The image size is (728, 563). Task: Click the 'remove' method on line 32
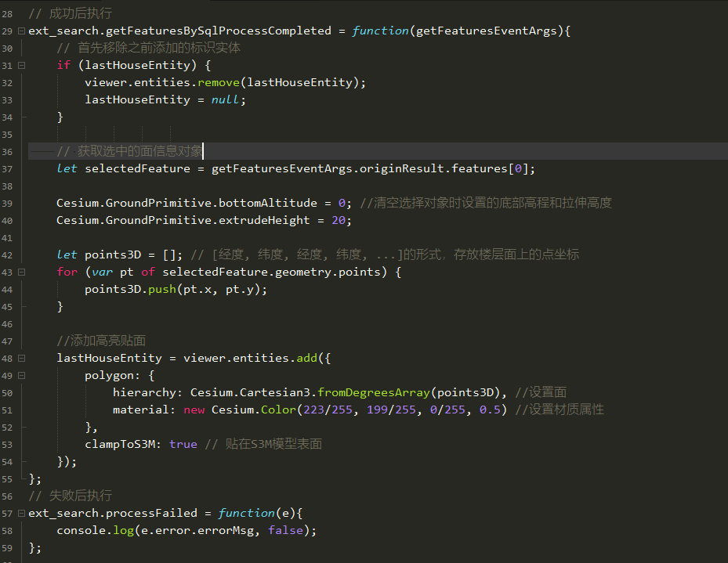(219, 82)
